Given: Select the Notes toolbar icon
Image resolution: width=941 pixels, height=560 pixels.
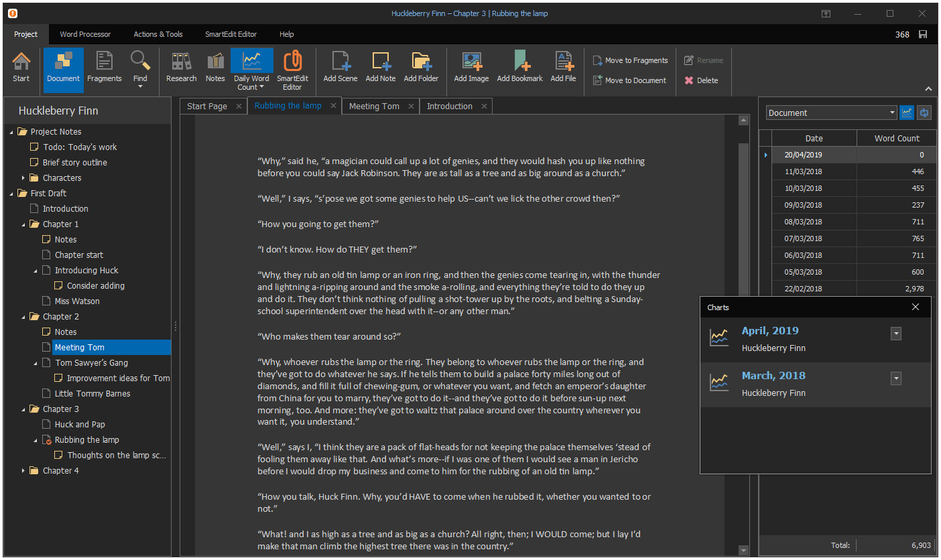Looking at the screenshot, I should pyautogui.click(x=214, y=67).
